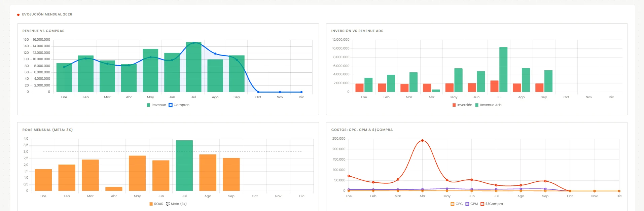Viewport: 644px width, 211px height.
Task: Select the Ago ROAS orange bar
Action: pyautogui.click(x=208, y=173)
